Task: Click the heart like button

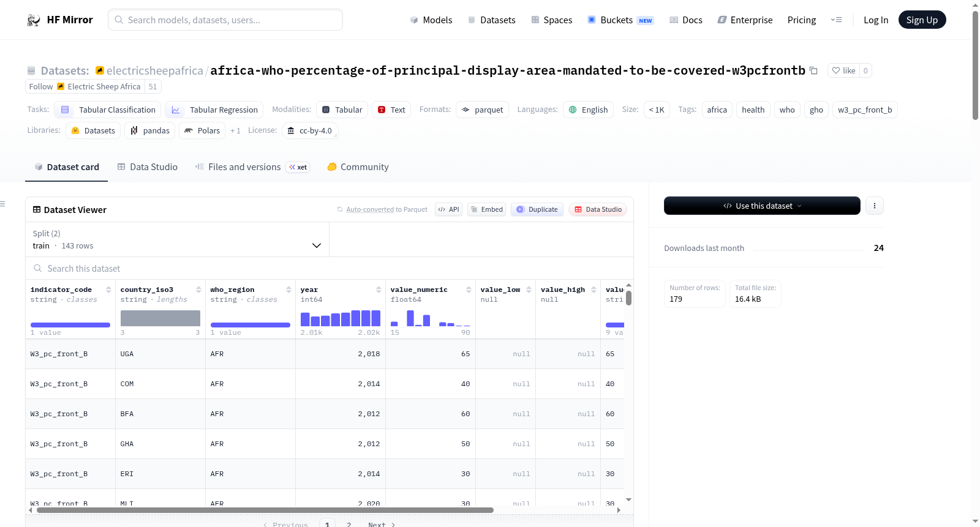Action: pos(843,70)
